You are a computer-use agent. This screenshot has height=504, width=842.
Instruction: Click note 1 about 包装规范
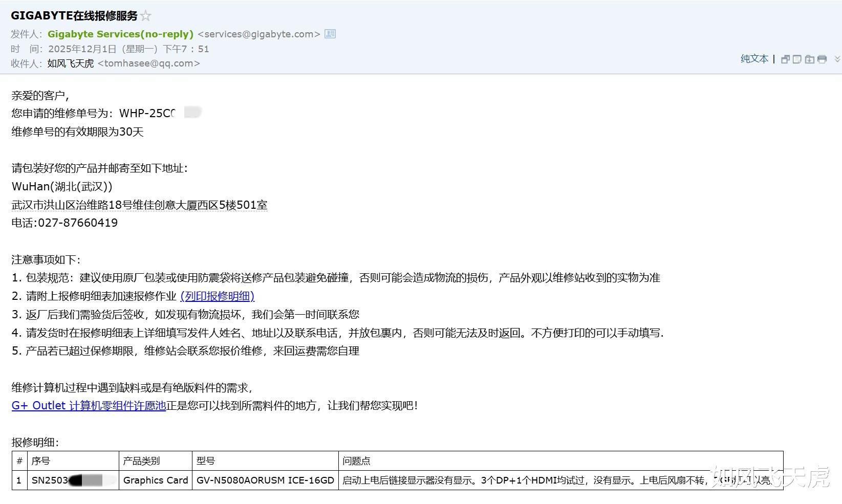coord(336,278)
